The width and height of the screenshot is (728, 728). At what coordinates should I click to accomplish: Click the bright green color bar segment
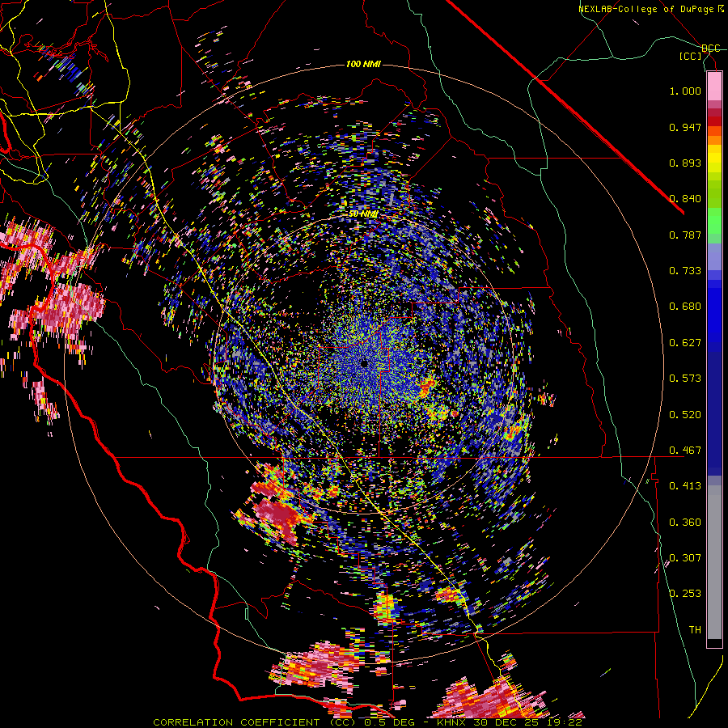(714, 221)
